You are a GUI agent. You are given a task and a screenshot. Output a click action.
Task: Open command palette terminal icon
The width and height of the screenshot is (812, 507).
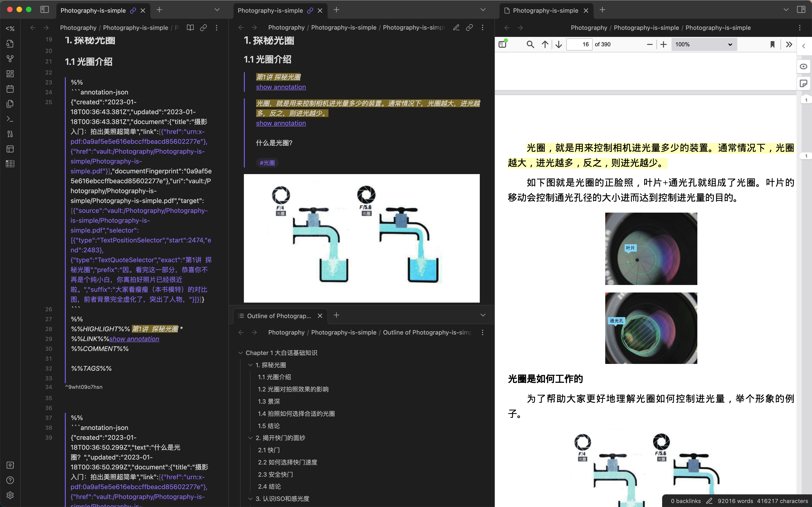coord(10,119)
